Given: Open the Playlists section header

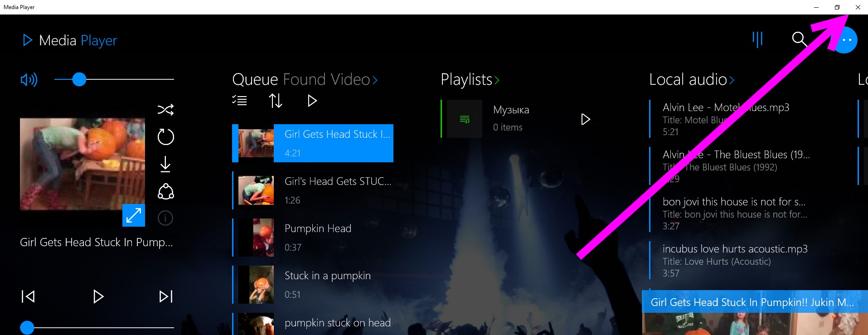Looking at the screenshot, I should (x=466, y=80).
